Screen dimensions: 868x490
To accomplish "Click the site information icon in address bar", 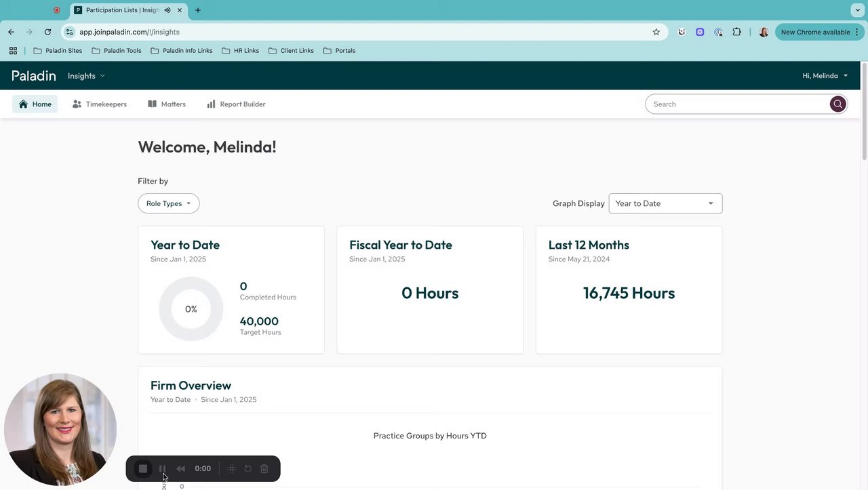I will (x=69, y=32).
